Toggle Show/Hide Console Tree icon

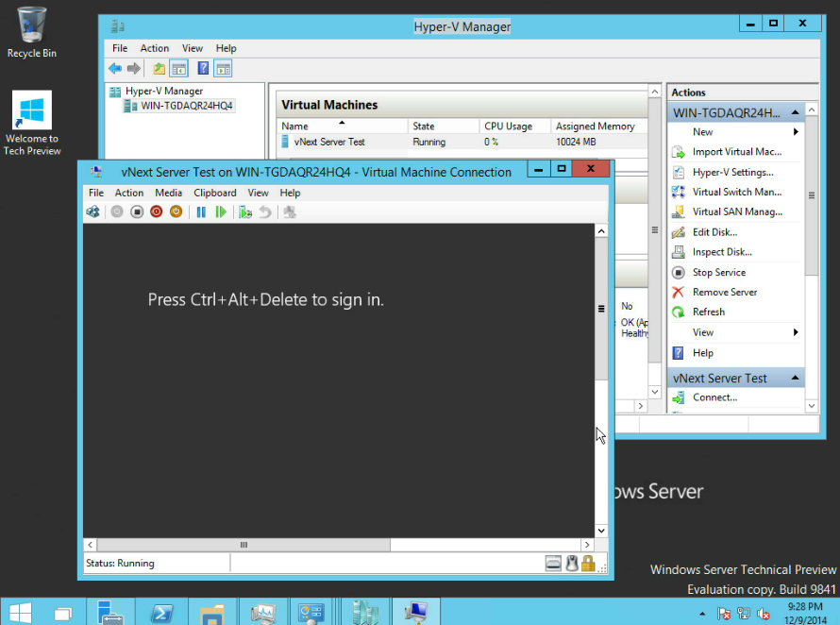coord(178,69)
